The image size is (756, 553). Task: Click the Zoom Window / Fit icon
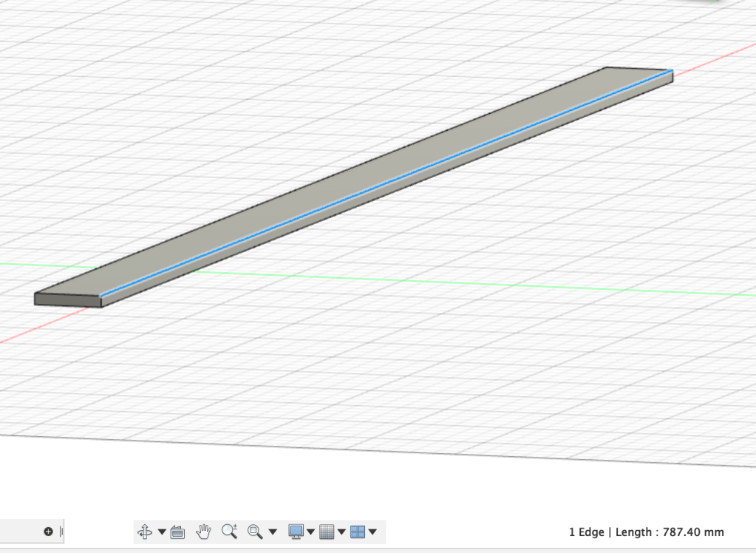[x=255, y=532]
